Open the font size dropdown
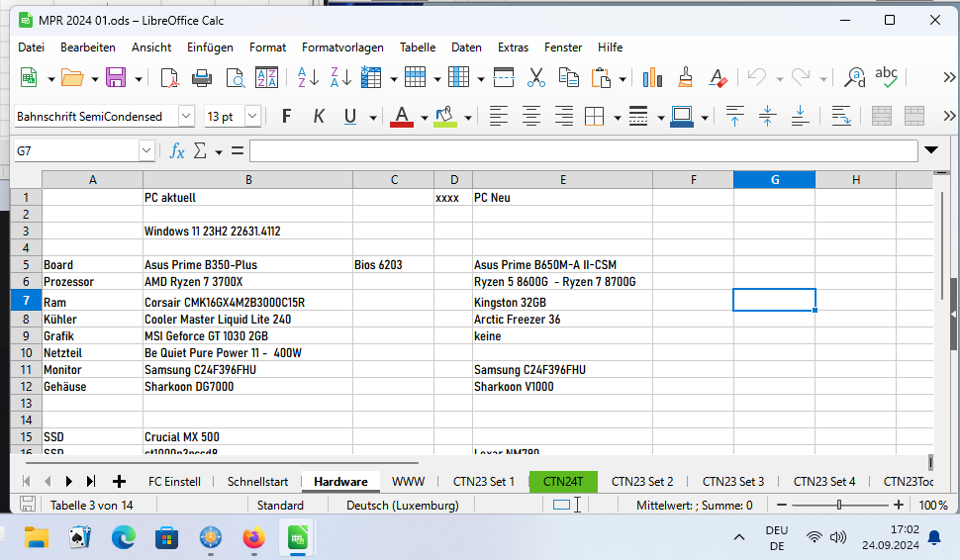 pos(252,116)
